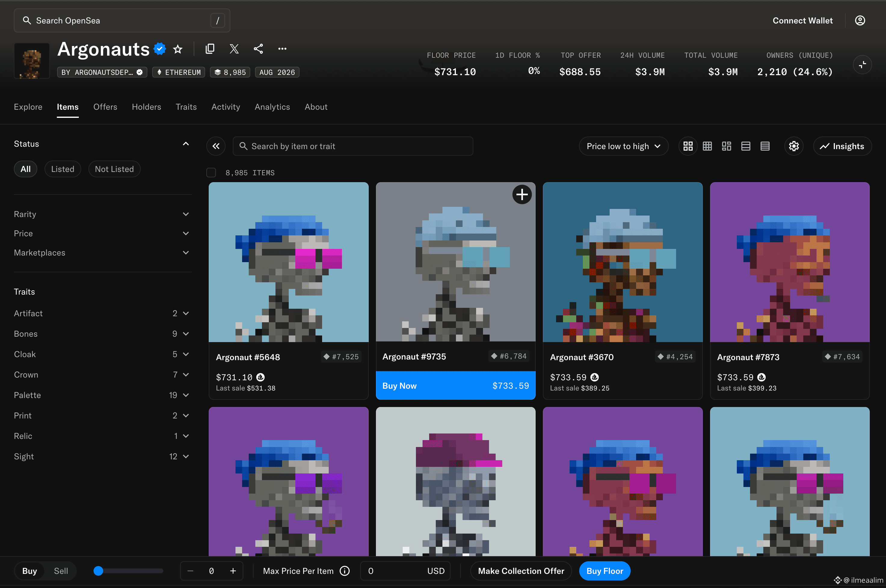
Task: Switch to list view
Action: pyautogui.click(x=746, y=146)
